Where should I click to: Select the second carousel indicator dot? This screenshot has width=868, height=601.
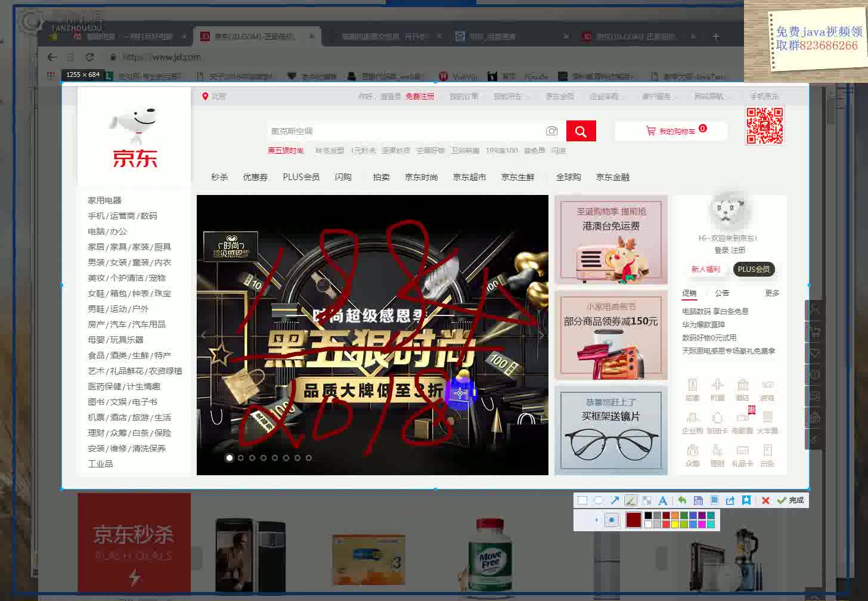(240, 458)
